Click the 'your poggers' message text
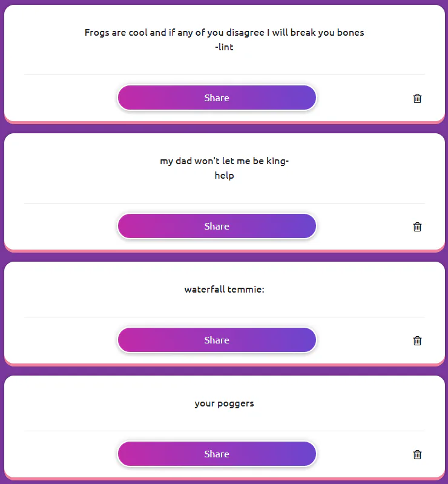 (x=224, y=403)
